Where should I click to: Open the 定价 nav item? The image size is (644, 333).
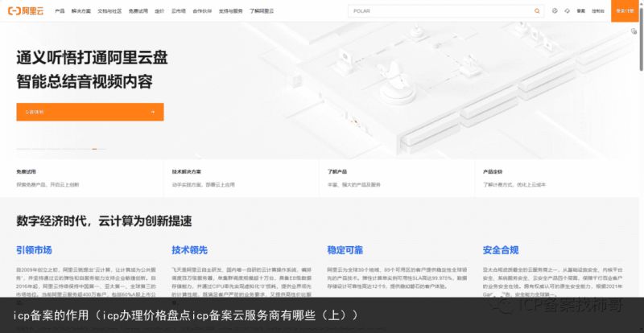[x=159, y=11]
